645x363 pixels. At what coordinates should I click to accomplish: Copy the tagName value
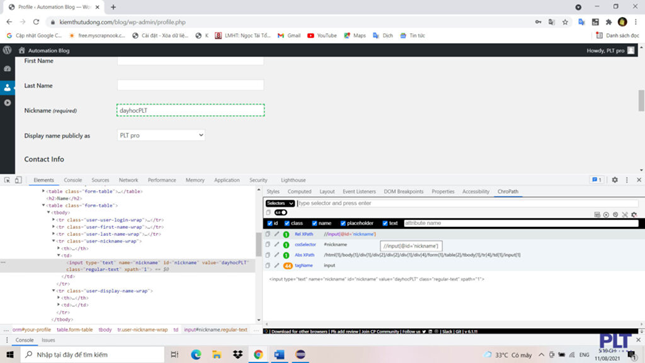[x=267, y=265]
